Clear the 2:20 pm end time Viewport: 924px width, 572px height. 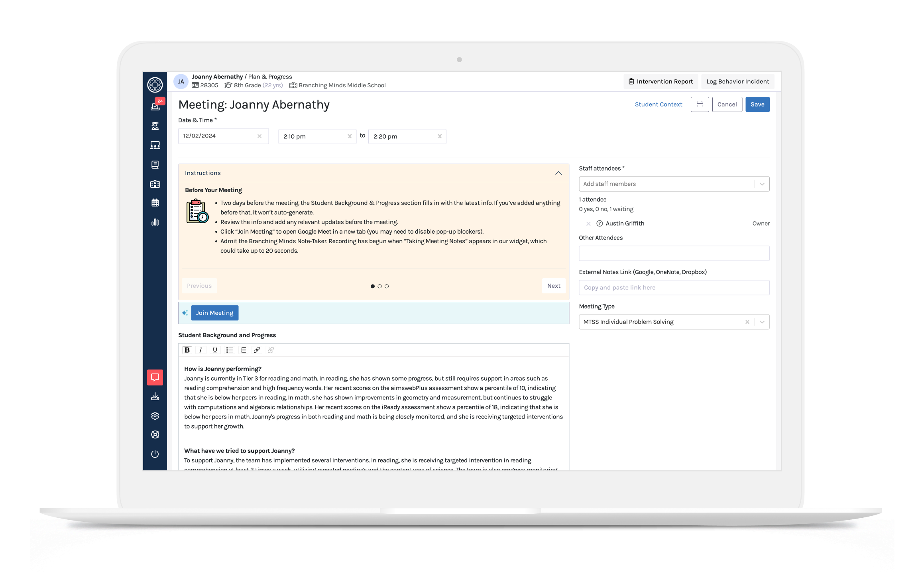coord(440,136)
